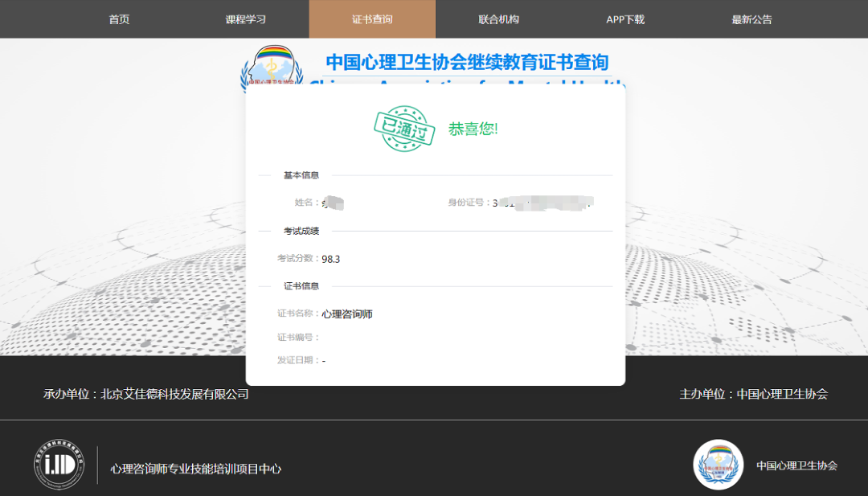Click the 基本信息 section heading
This screenshot has height=496, width=868.
pyautogui.click(x=301, y=175)
